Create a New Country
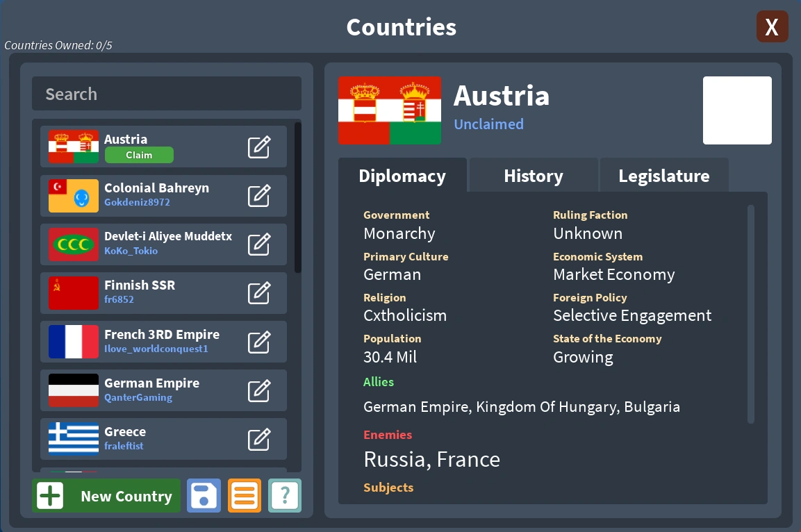 point(106,496)
